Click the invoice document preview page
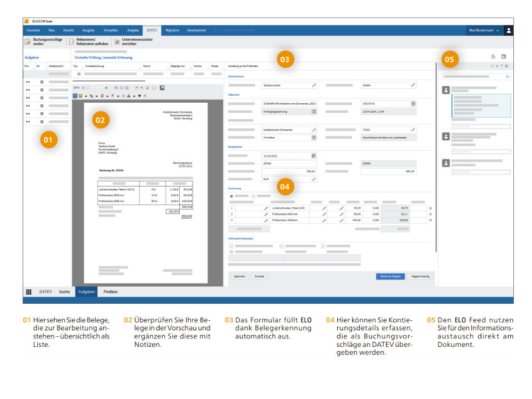 point(146,193)
